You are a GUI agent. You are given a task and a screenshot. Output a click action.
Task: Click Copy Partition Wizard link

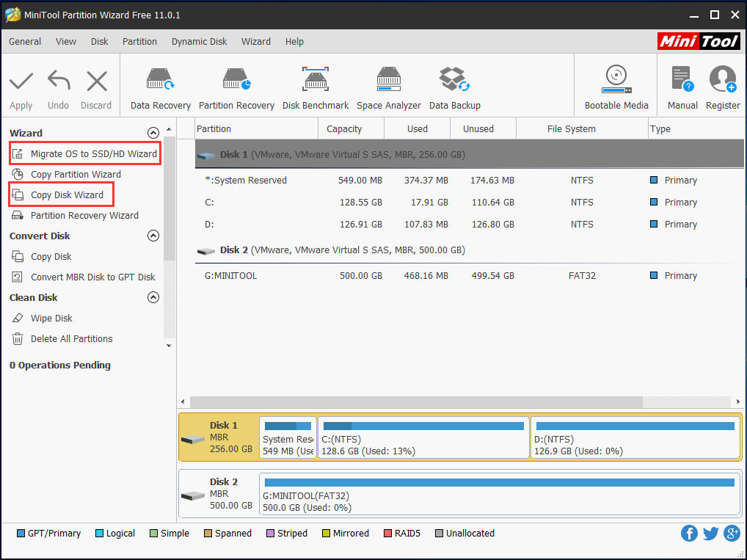click(x=76, y=174)
